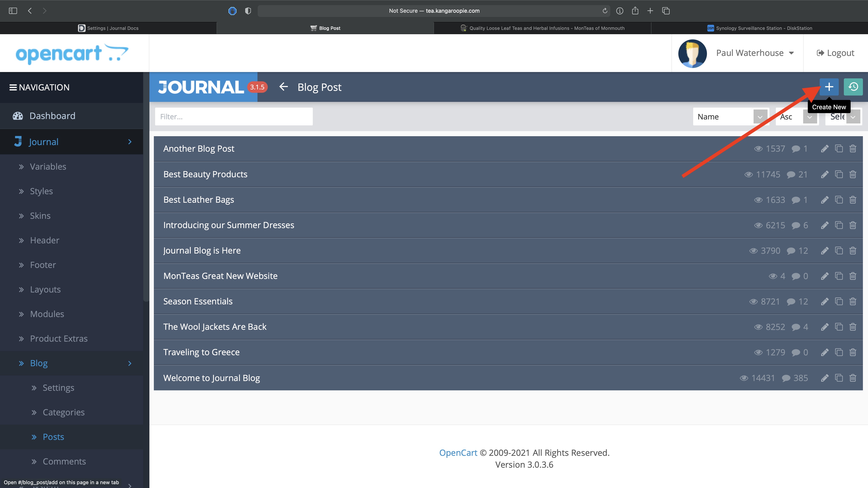Image resolution: width=868 pixels, height=488 pixels.
Task: Open Comments in the Blog submenu
Action: click(64, 461)
